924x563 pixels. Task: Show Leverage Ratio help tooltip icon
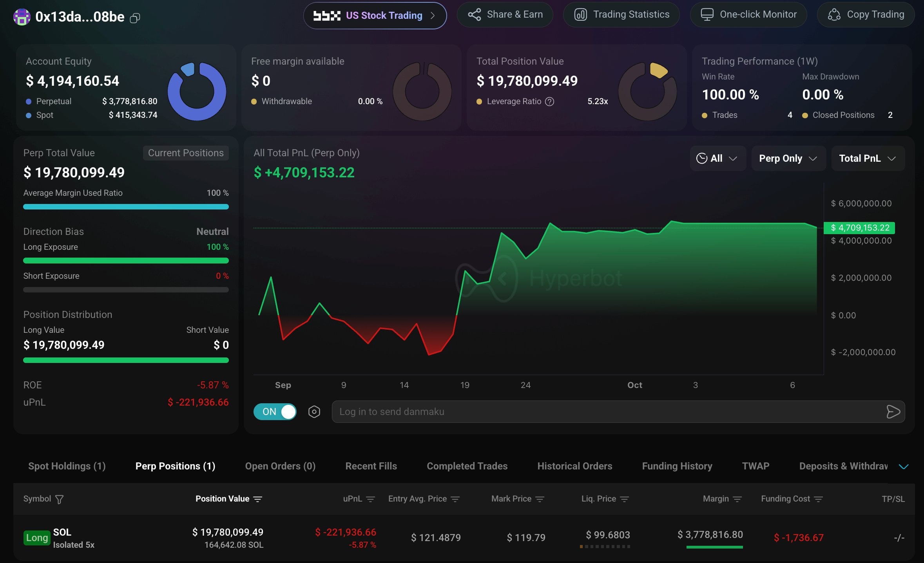(x=550, y=101)
